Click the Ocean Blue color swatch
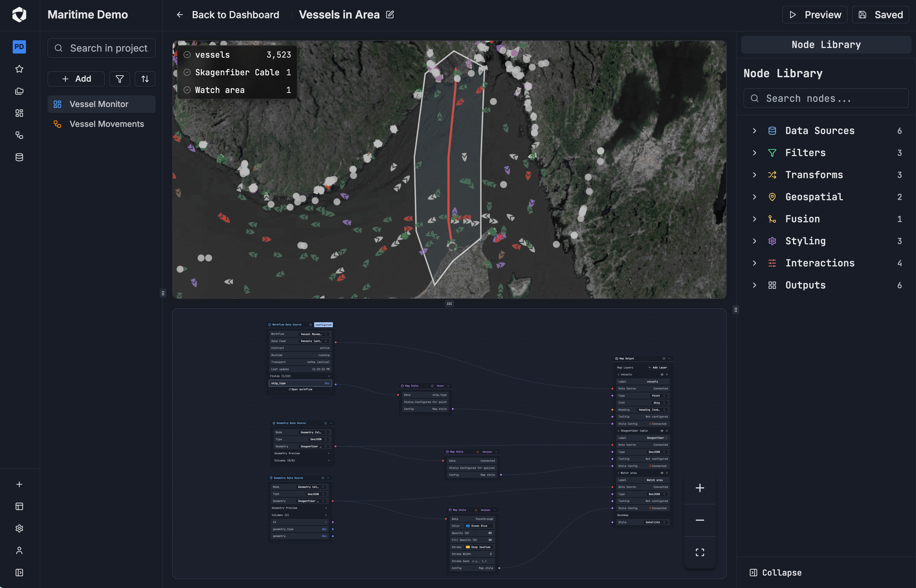The image size is (916, 588). point(468,526)
